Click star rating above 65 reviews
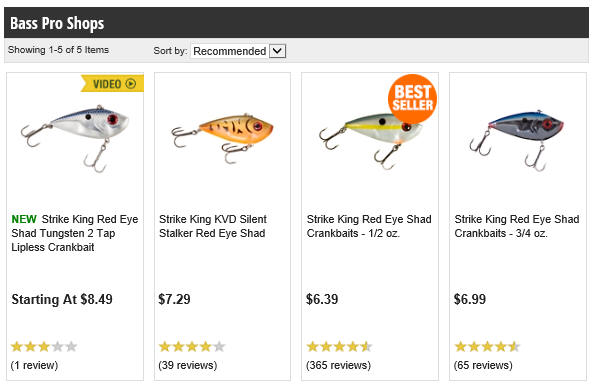 (487, 347)
